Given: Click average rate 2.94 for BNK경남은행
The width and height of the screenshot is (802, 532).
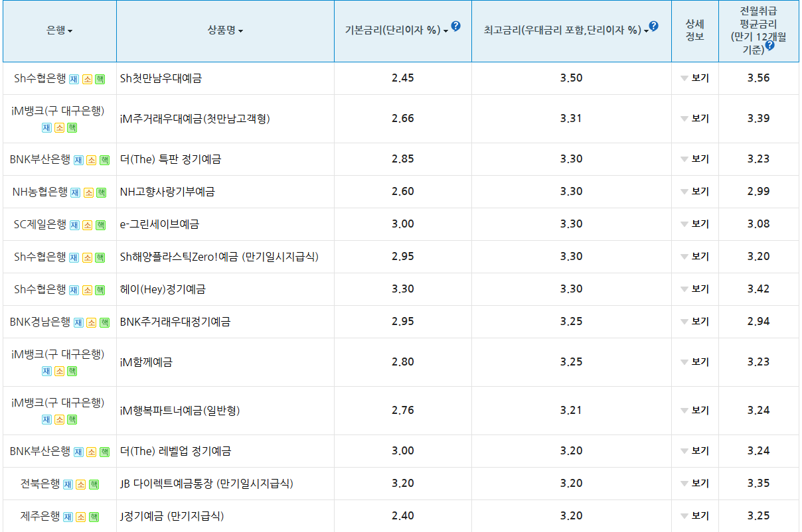Looking at the screenshot, I should point(758,322).
